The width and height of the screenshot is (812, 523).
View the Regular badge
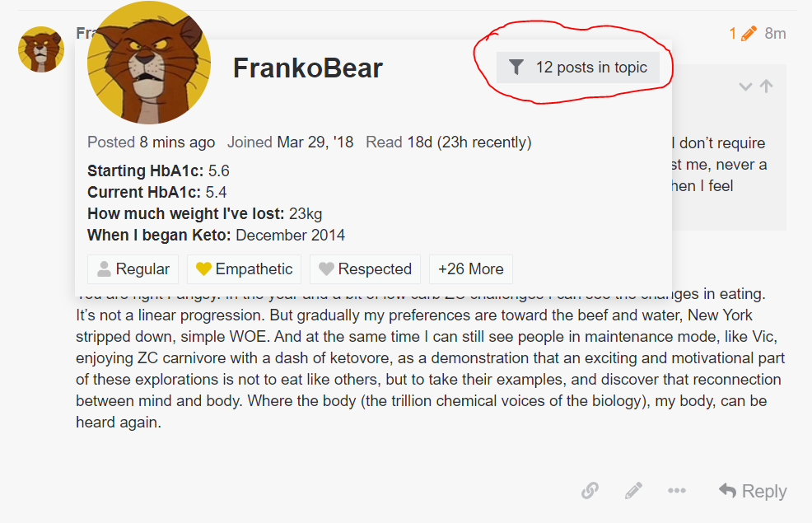(133, 269)
